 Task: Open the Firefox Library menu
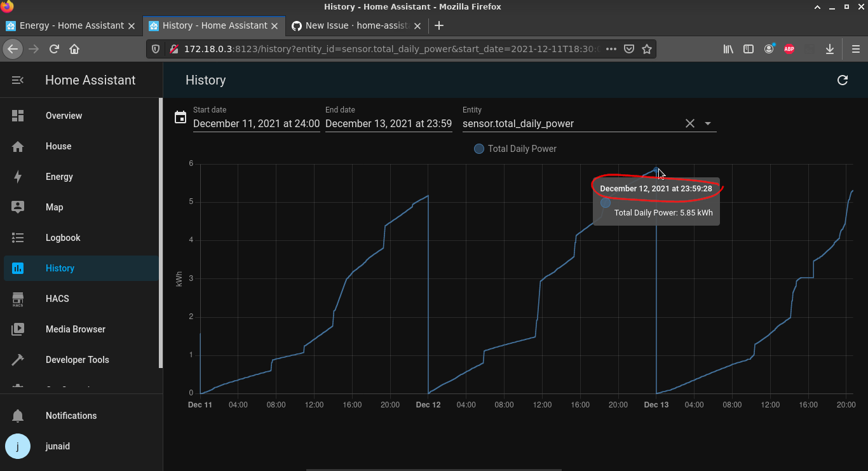click(728, 48)
